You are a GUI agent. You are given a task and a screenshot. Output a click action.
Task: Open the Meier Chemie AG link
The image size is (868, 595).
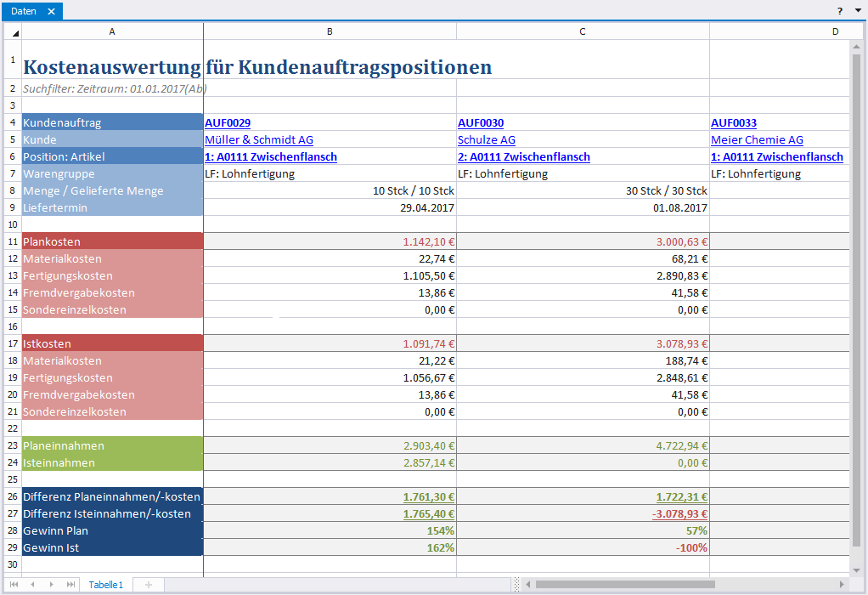(x=757, y=140)
